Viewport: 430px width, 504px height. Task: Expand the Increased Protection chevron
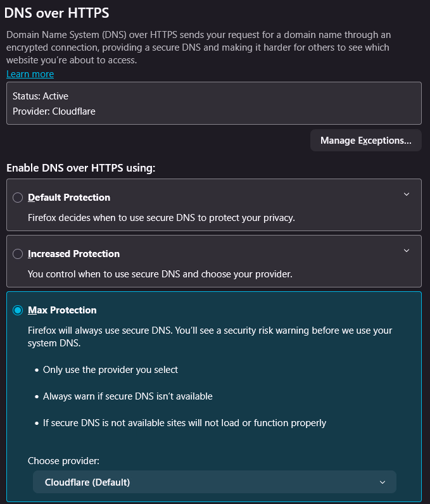point(407,251)
